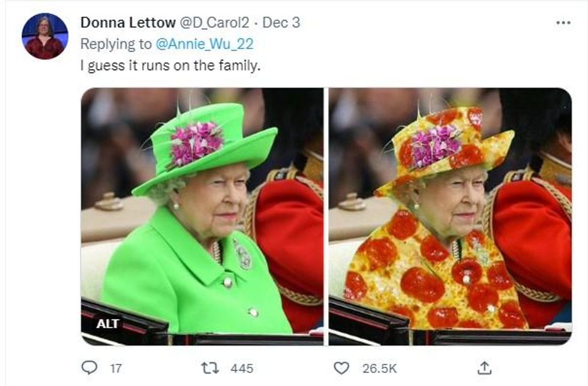Click Donna Lettow's profile avatar
Screen dimensions: 588x386
tap(45, 36)
